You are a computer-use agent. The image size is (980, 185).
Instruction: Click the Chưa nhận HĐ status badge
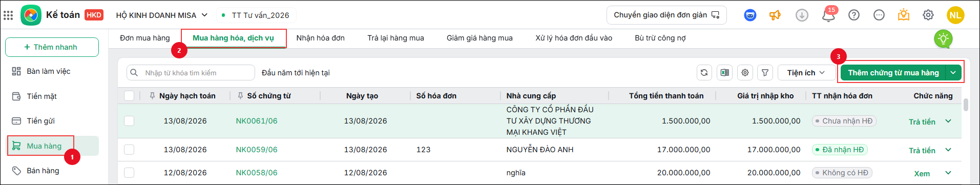844,121
